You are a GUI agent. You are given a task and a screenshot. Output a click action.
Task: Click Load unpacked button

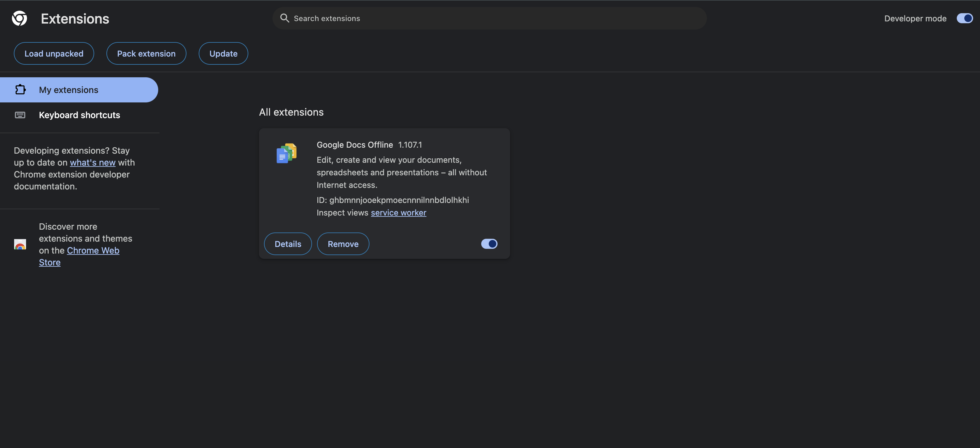pyautogui.click(x=54, y=53)
